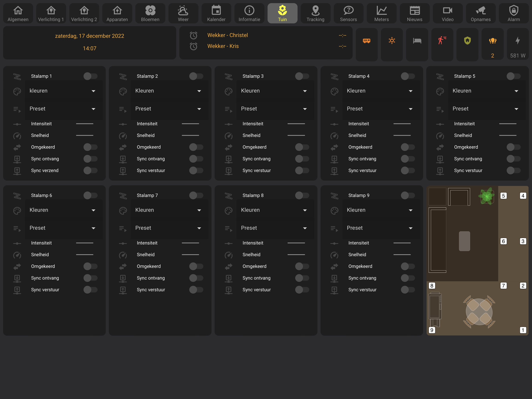The image size is (532, 399).
Task: Enable Omgekeerd for Stalamp 3
Action: [x=302, y=147]
